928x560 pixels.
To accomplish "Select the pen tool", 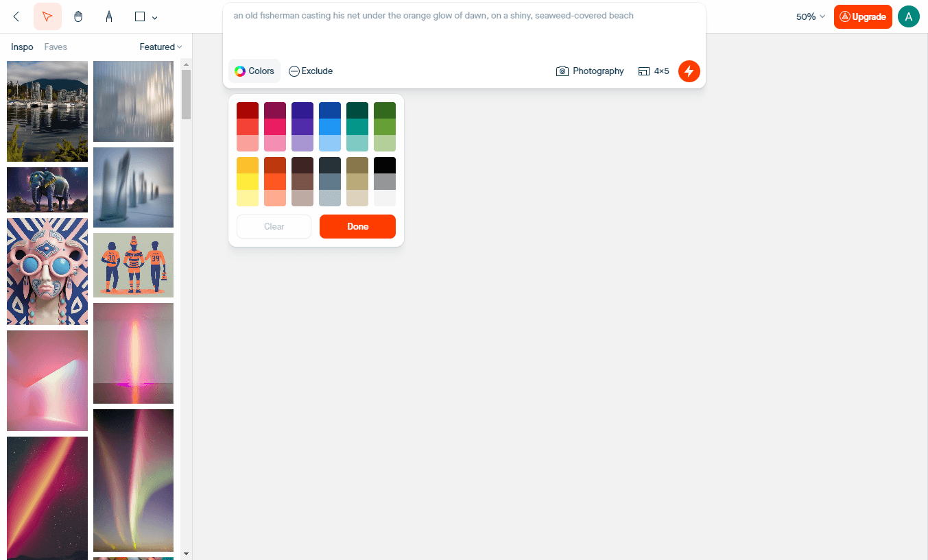I will (109, 16).
